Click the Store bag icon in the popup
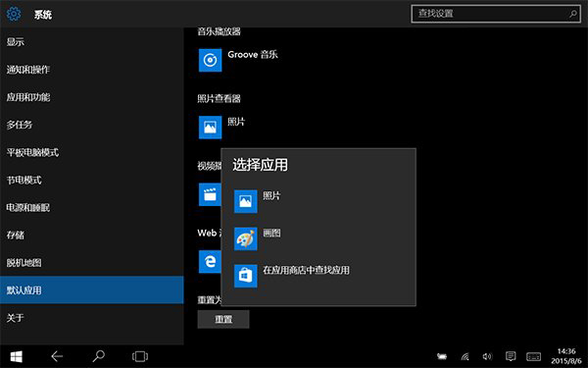Image resolution: width=588 pixels, height=368 pixels. point(246,276)
